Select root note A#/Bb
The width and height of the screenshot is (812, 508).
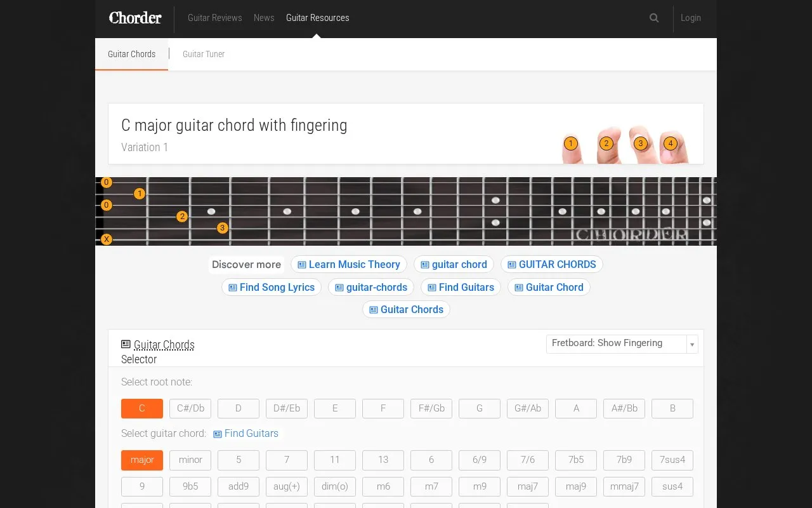point(624,408)
